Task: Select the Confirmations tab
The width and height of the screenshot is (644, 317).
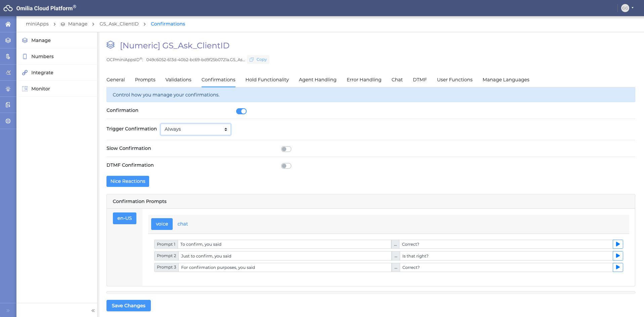Action: pyautogui.click(x=218, y=80)
